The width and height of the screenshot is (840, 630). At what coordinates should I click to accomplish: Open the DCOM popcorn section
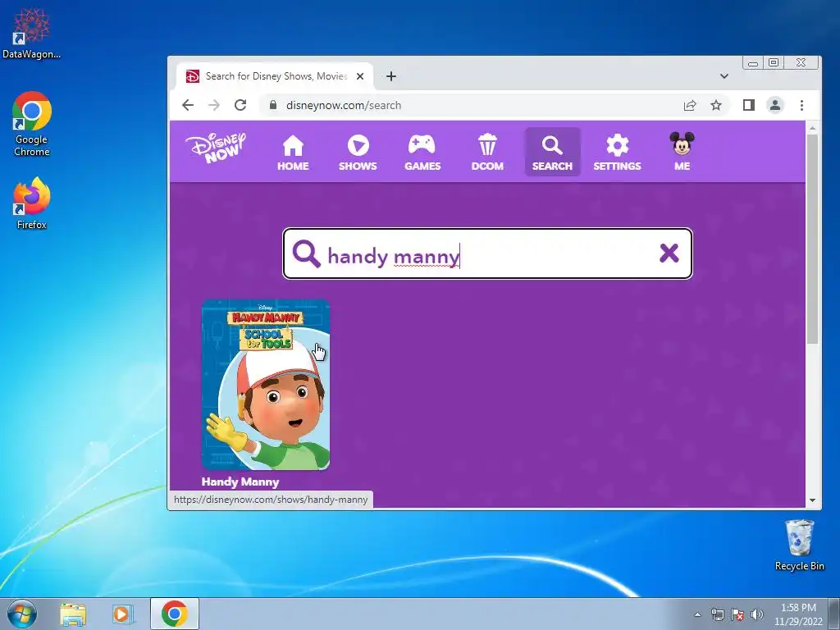pyautogui.click(x=487, y=152)
